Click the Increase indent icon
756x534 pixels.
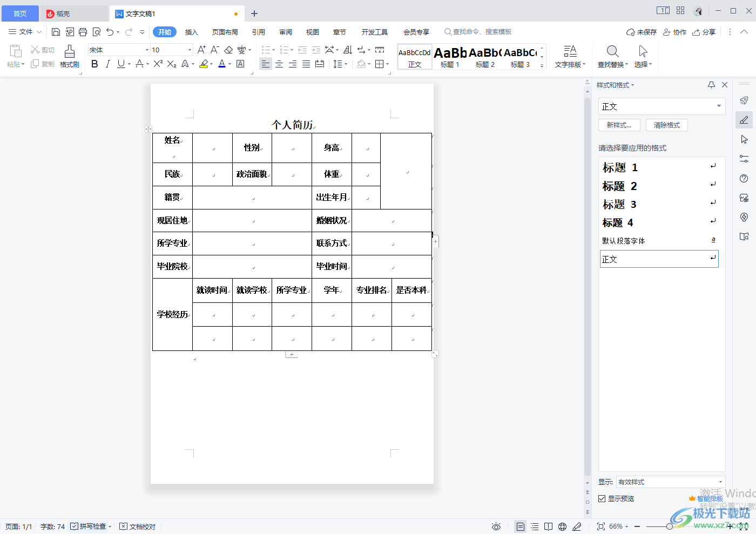pyautogui.click(x=316, y=50)
